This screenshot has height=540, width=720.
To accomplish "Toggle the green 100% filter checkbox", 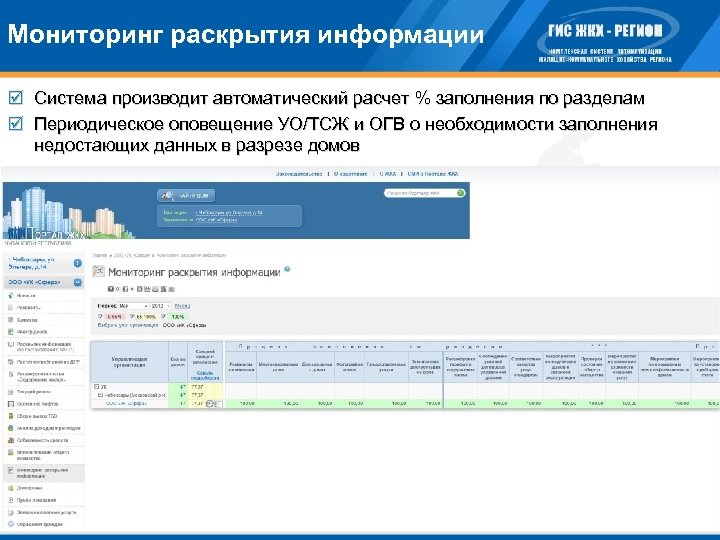I will tap(164, 316).
